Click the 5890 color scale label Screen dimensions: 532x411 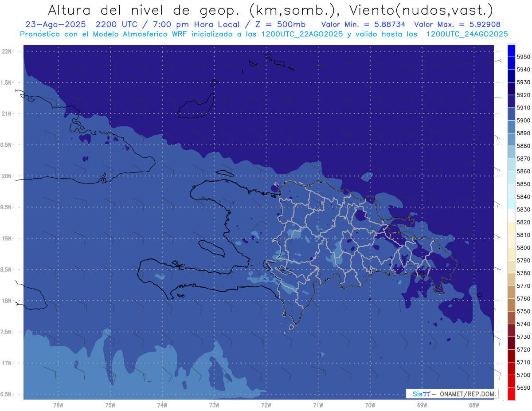coord(524,133)
